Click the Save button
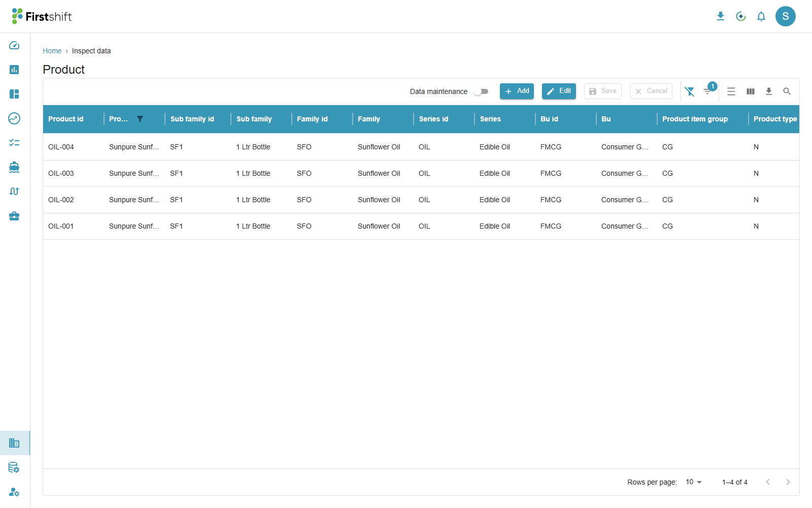The image size is (812, 508). point(603,91)
